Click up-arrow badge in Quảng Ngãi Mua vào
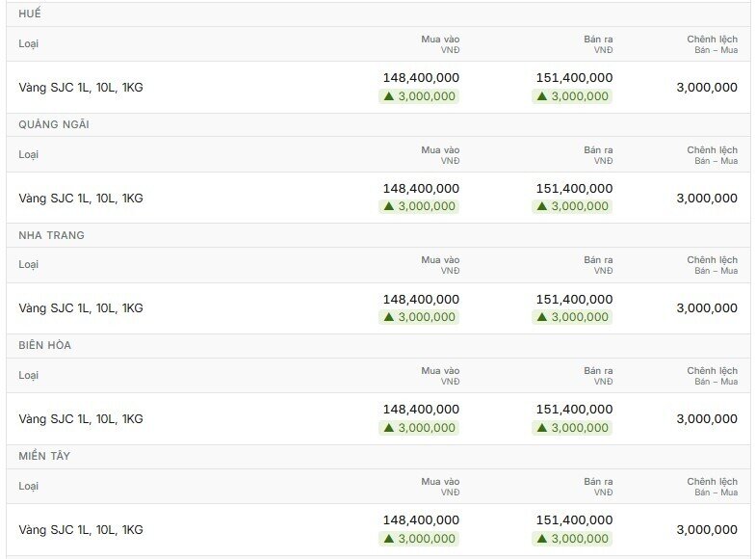Viewport: 756px width, 559px height. 419,206
